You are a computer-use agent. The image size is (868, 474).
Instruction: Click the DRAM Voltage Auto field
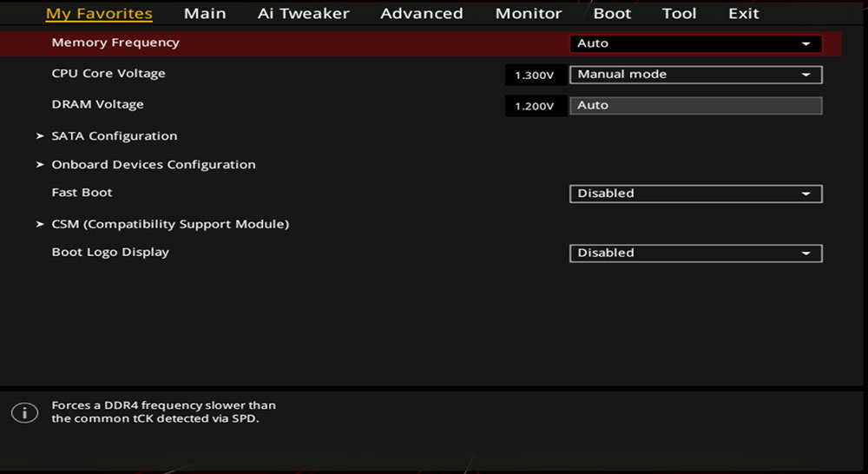point(696,106)
